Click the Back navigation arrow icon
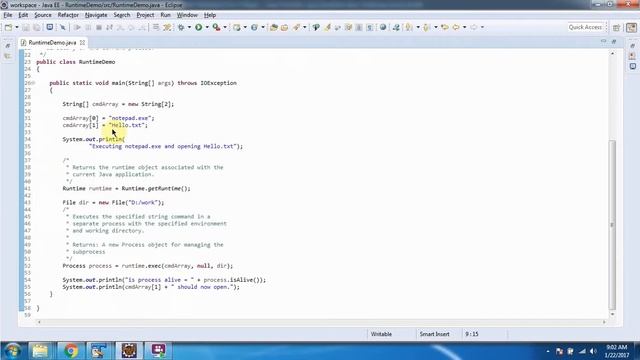The height and width of the screenshot is (360, 640). (456, 27)
